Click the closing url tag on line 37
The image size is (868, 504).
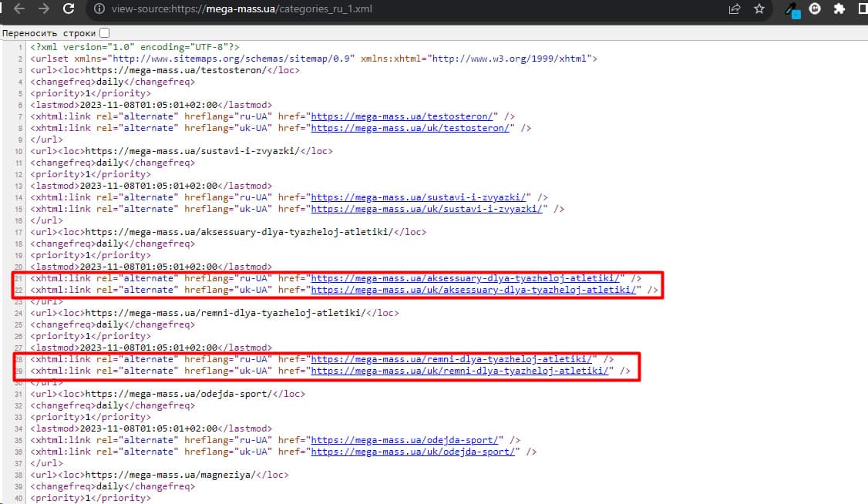coord(46,463)
